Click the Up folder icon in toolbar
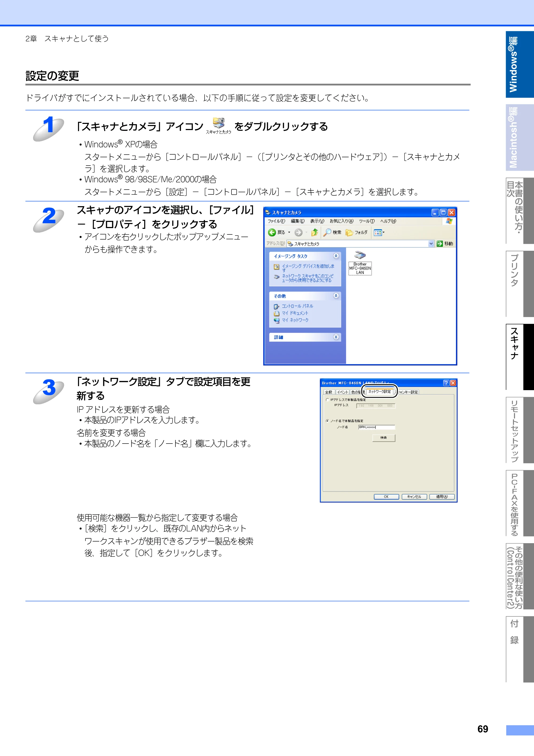Viewport: 534px width, 756px height. tap(315, 233)
